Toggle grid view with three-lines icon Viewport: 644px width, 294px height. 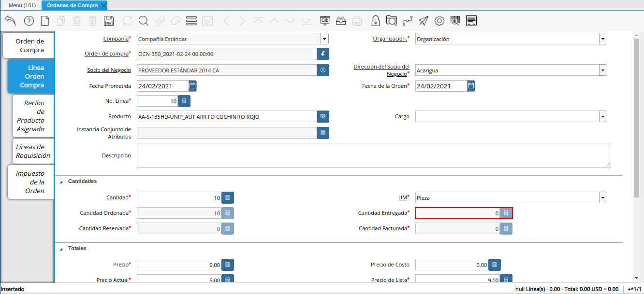coord(191,21)
